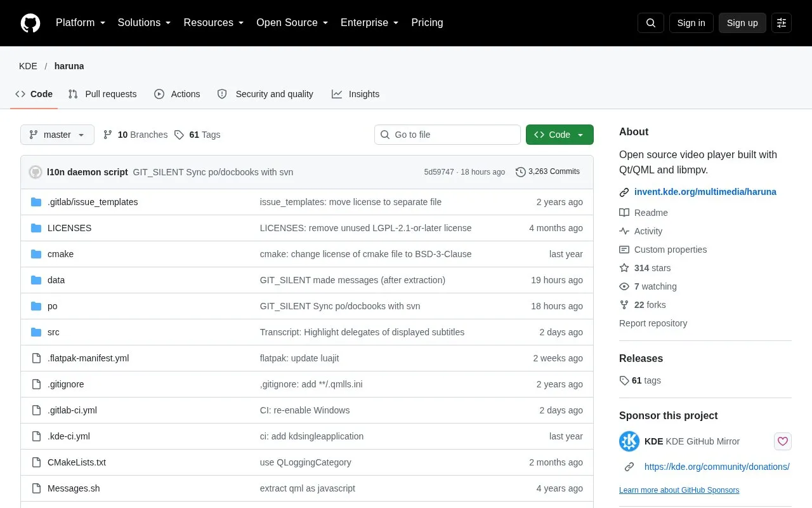
Task: Open commit hash 5d59747
Action: pos(439,172)
